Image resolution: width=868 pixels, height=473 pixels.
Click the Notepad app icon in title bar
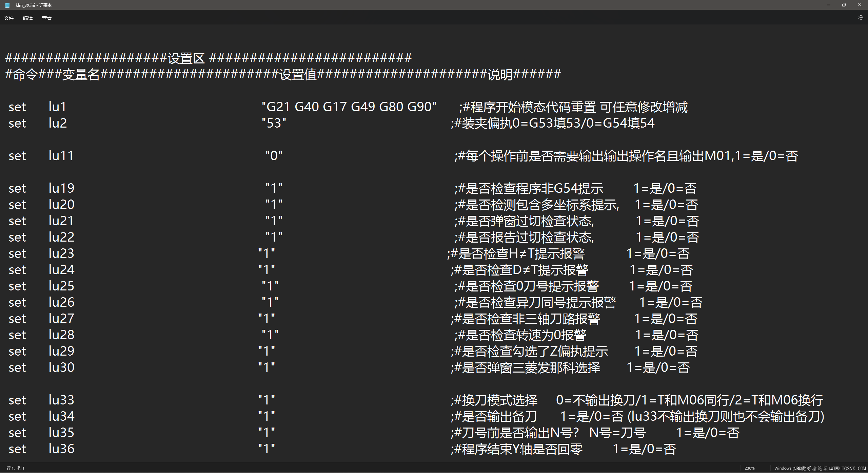pos(7,5)
